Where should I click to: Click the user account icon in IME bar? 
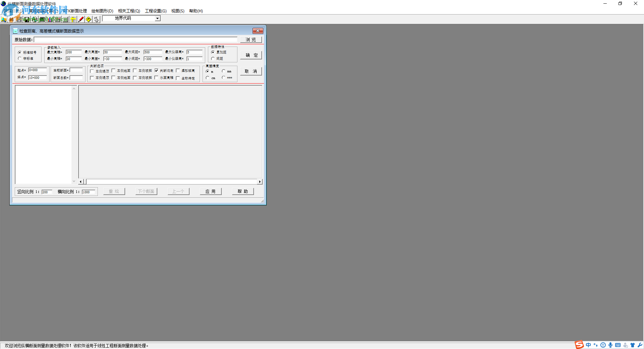click(625, 345)
